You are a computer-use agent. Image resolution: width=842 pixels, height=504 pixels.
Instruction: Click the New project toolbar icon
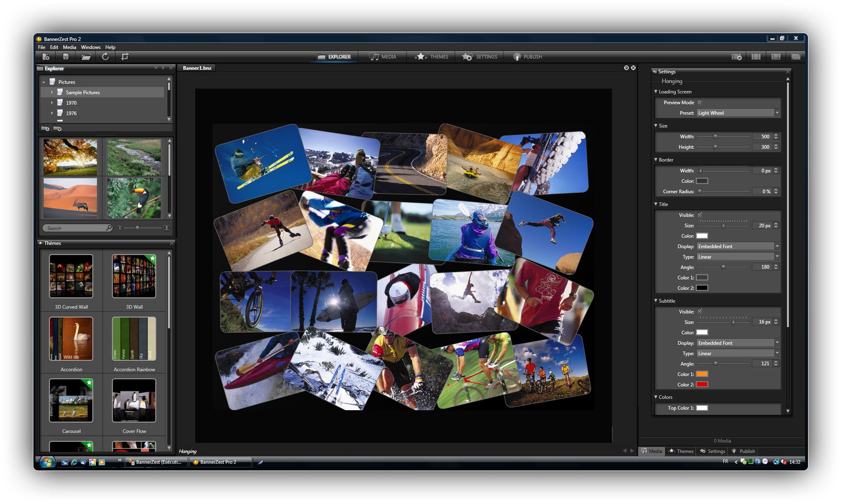tap(46, 57)
